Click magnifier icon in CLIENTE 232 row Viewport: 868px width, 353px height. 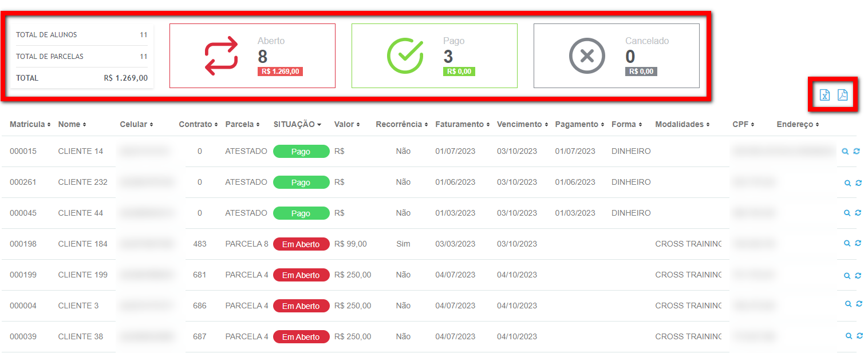pyautogui.click(x=847, y=183)
